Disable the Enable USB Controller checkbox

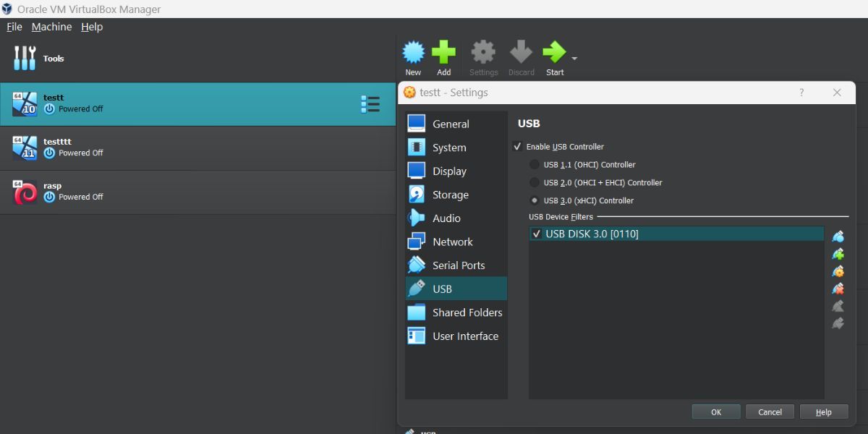(518, 146)
